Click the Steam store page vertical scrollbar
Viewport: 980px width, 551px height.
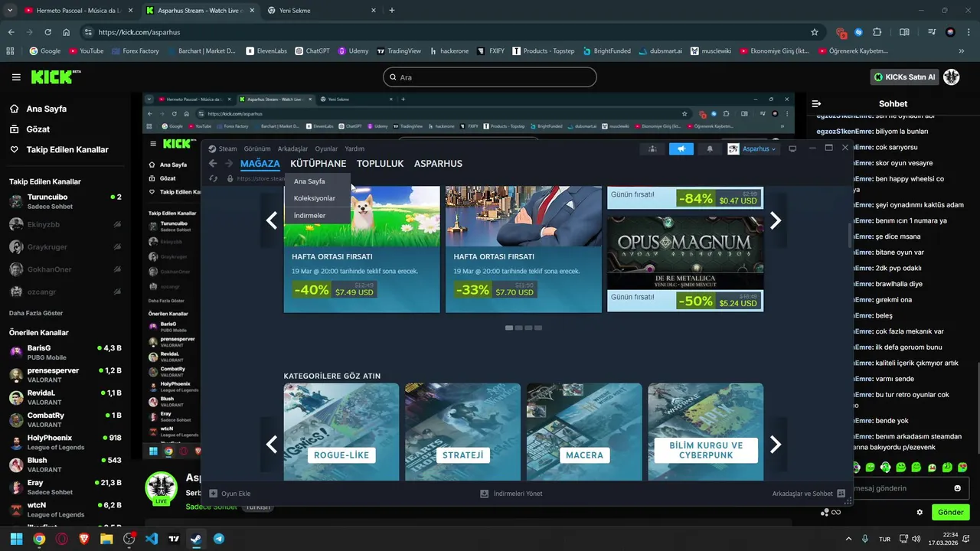(x=849, y=234)
